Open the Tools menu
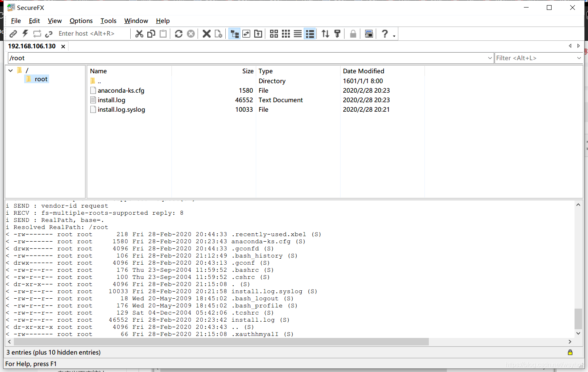This screenshot has height=372, width=588. point(108,21)
